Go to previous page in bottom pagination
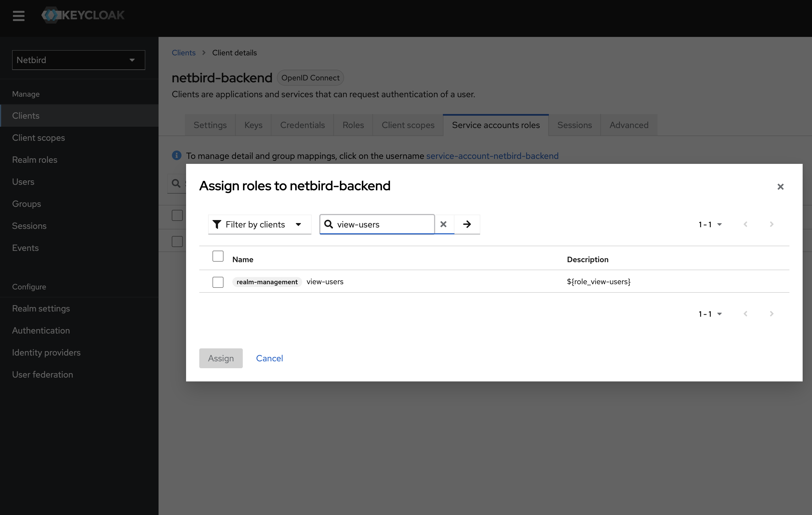 tap(746, 313)
